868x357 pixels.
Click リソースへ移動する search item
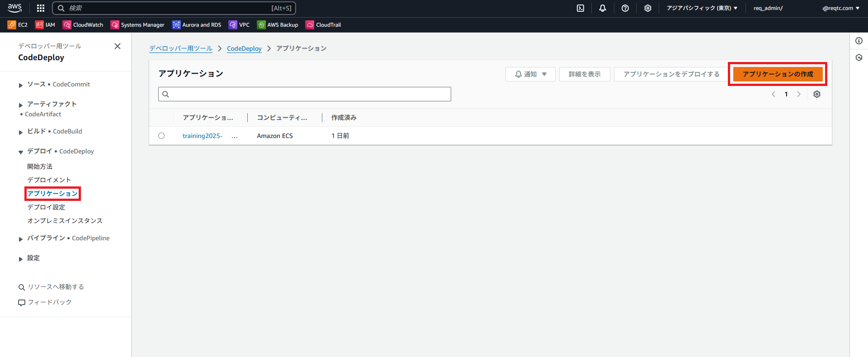tap(51, 287)
